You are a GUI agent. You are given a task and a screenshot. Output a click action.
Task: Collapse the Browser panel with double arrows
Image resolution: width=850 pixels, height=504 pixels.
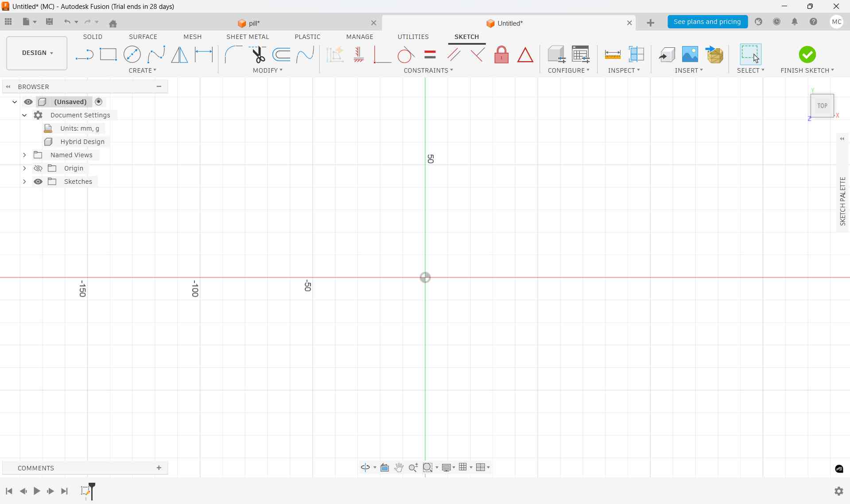[x=8, y=87]
